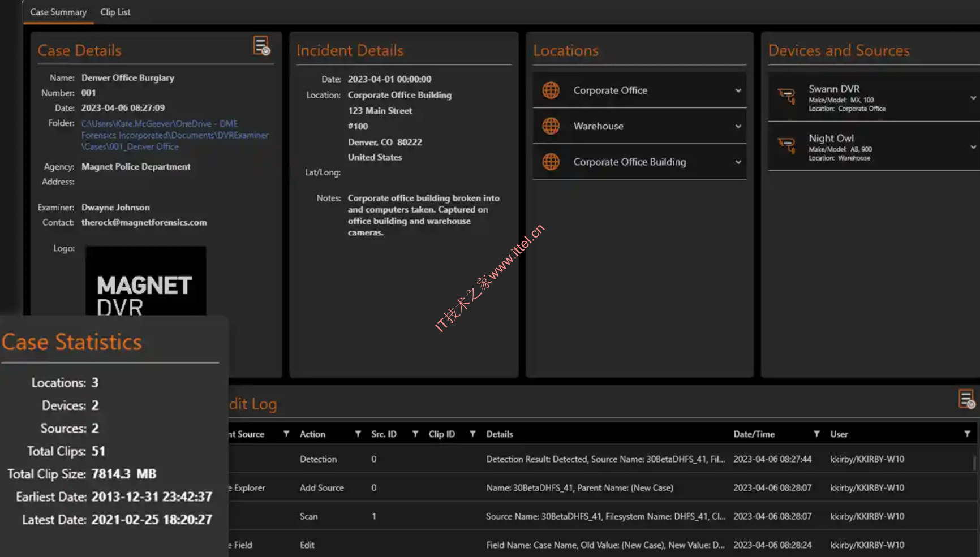Filter the Date/Time column
980x557 pixels.
click(816, 434)
